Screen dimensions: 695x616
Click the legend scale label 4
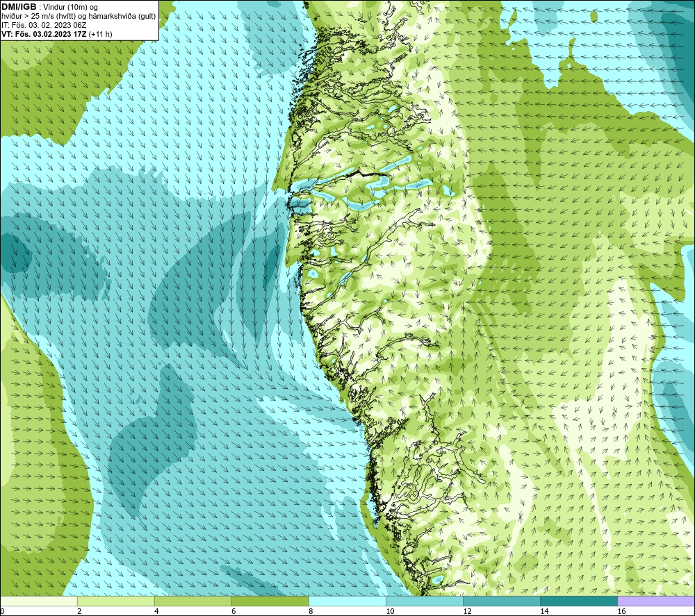[x=156, y=611]
